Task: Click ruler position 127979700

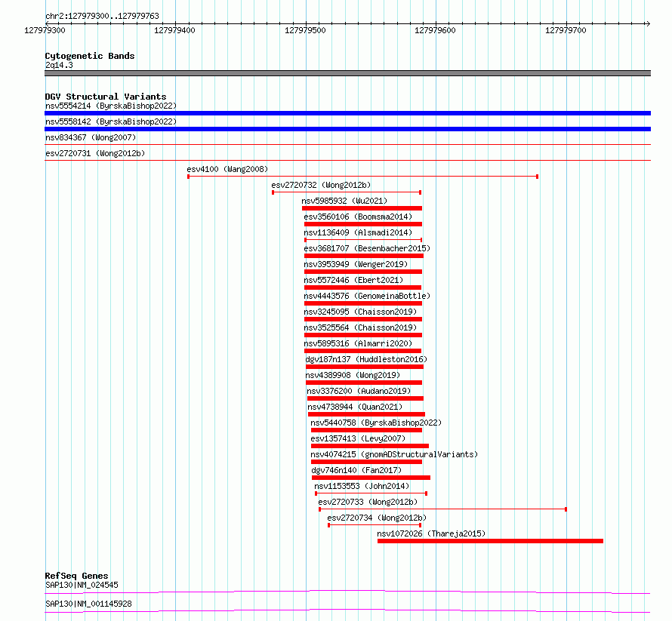Action: click(x=566, y=30)
